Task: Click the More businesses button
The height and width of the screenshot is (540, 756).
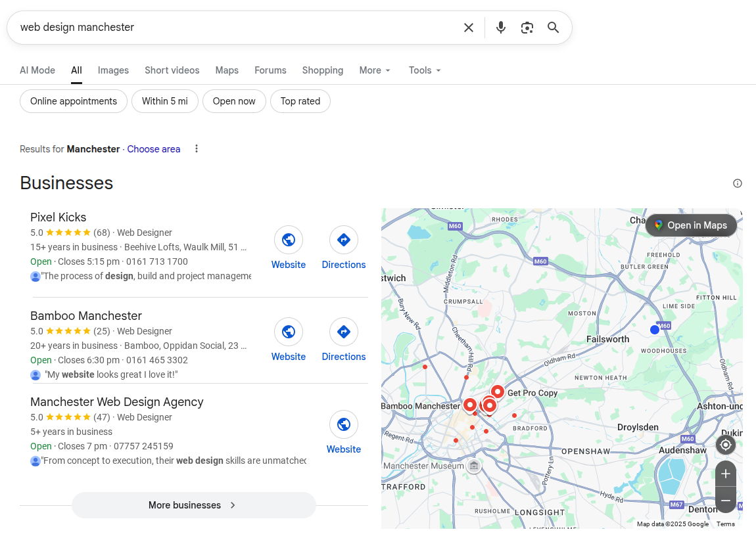Action: [193, 505]
